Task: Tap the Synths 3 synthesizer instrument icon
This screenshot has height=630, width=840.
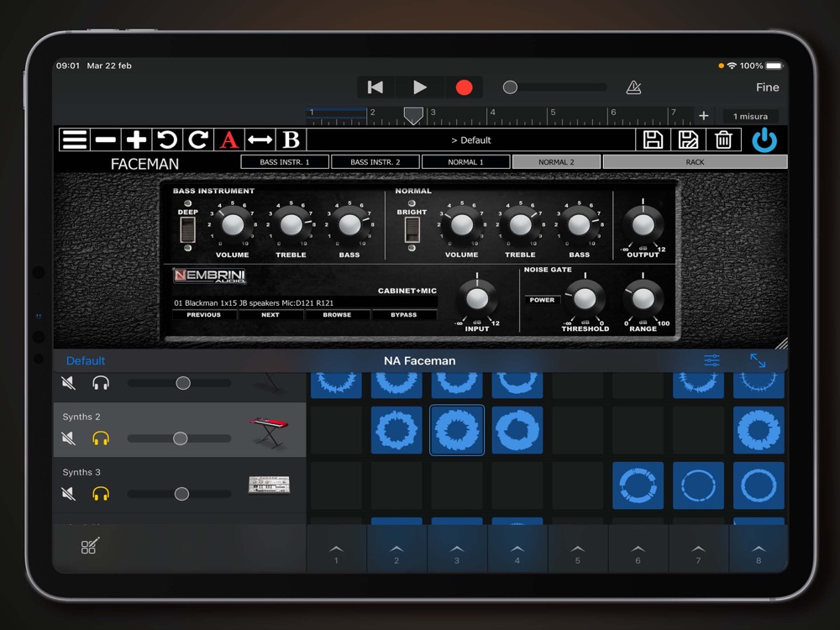Action: [x=269, y=485]
